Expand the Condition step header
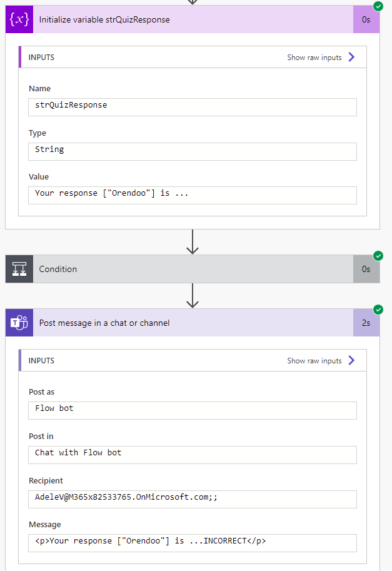 pos(188,269)
